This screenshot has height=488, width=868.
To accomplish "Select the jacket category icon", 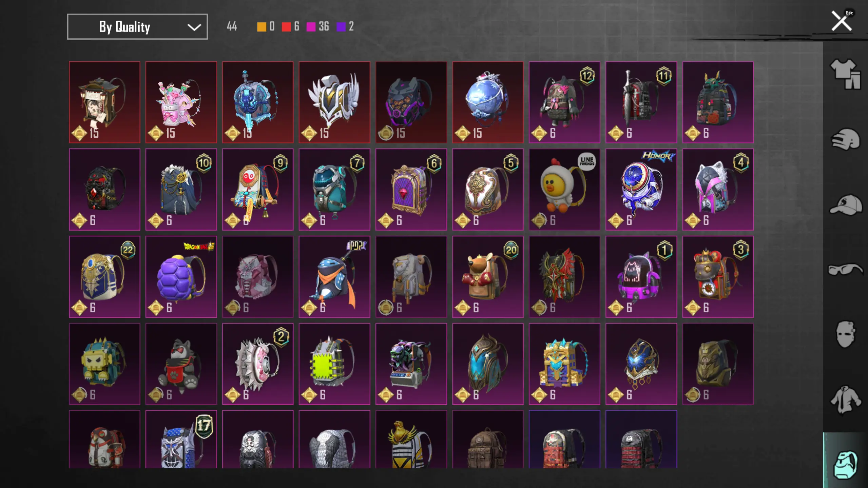I will pos(845,399).
